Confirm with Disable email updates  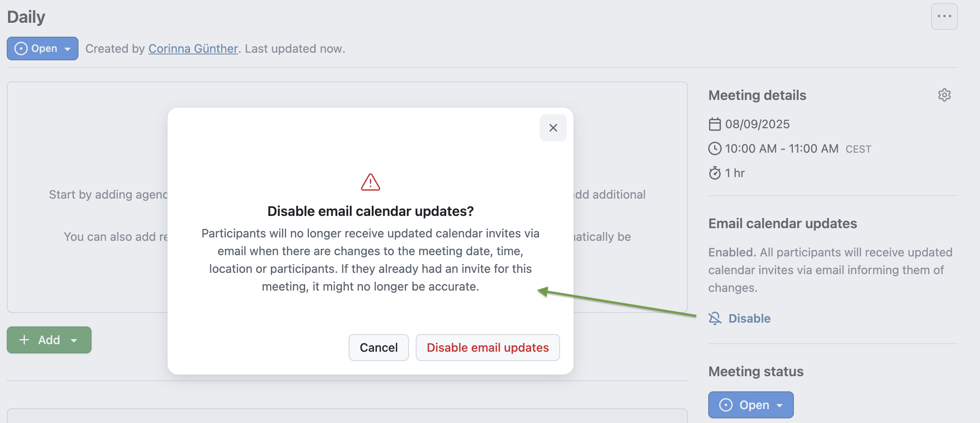pos(487,348)
